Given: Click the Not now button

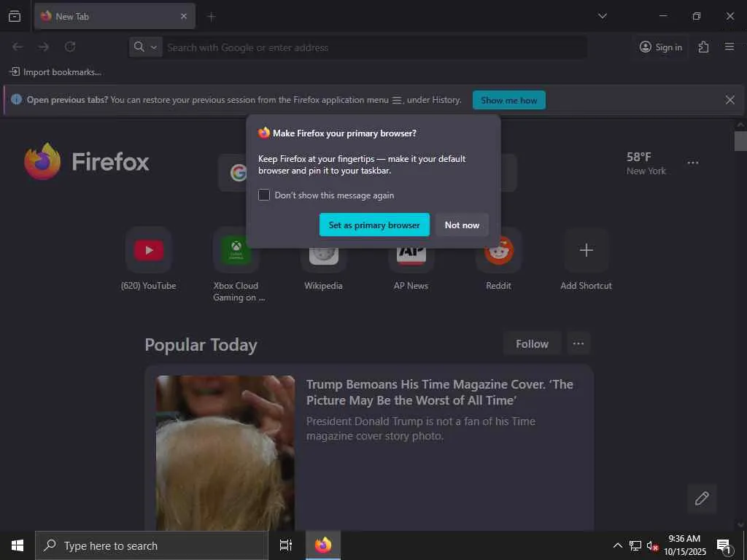Looking at the screenshot, I should [x=462, y=225].
